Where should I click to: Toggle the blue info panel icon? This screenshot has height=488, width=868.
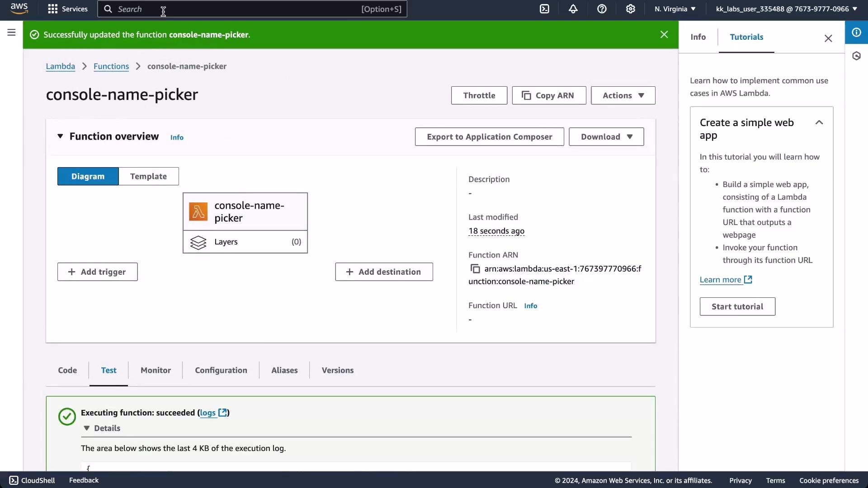[x=856, y=33]
